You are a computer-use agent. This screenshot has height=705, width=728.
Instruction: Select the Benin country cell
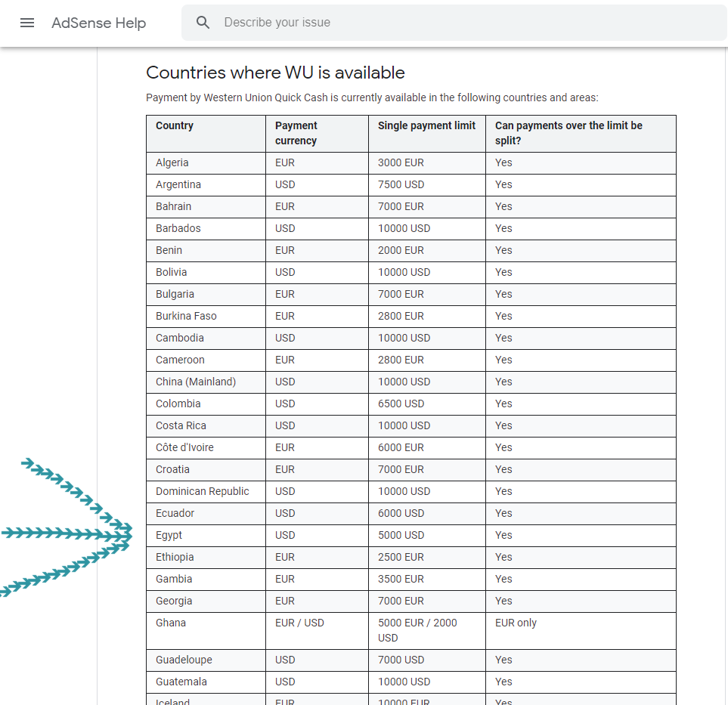[206, 251]
